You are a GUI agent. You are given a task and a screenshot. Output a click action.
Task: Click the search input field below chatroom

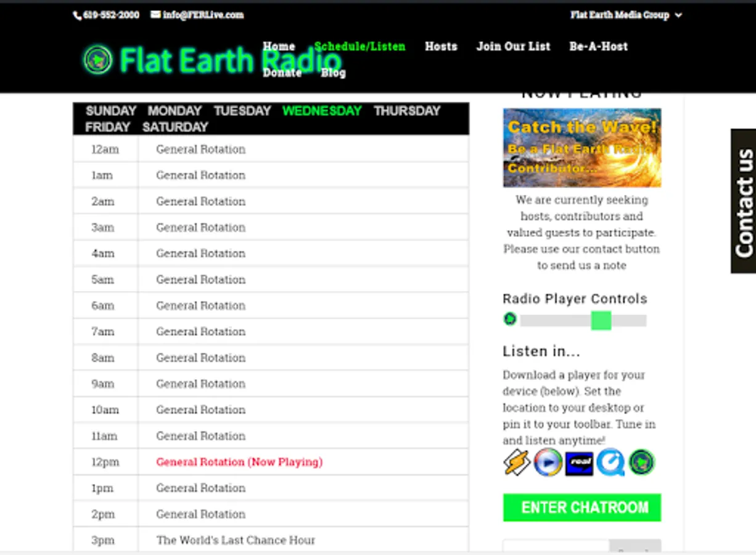coord(556,547)
